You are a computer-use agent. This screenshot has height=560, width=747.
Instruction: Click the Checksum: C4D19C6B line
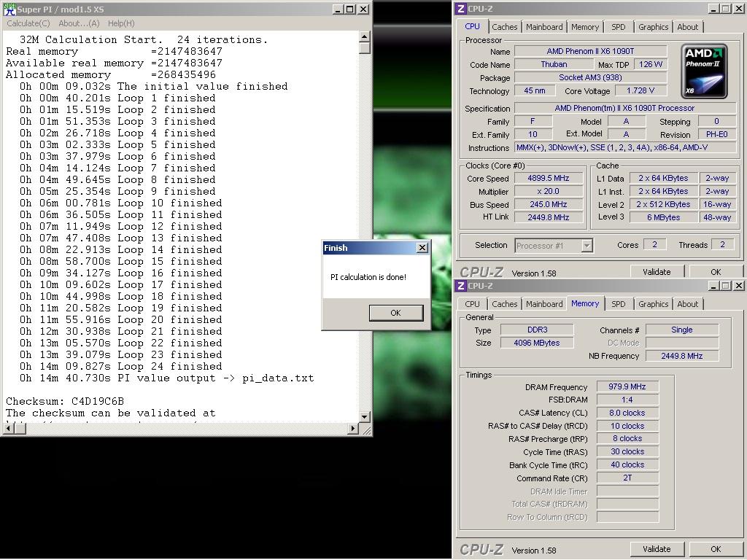[65, 401]
